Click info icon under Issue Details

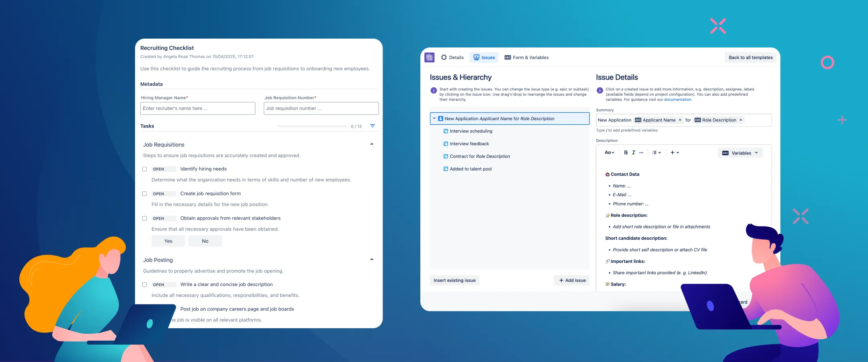pyautogui.click(x=600, y=90)
